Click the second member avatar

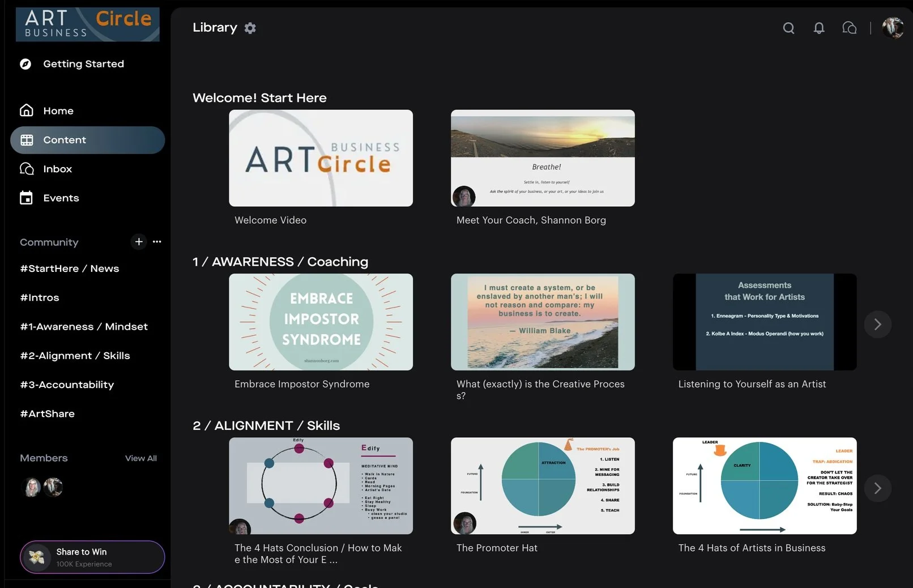coord(53,487)
